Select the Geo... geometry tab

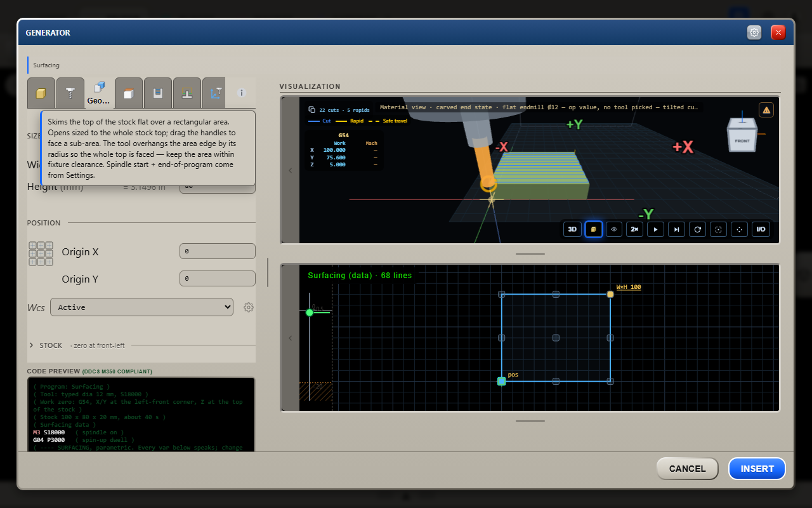click(x=99, y=93)
